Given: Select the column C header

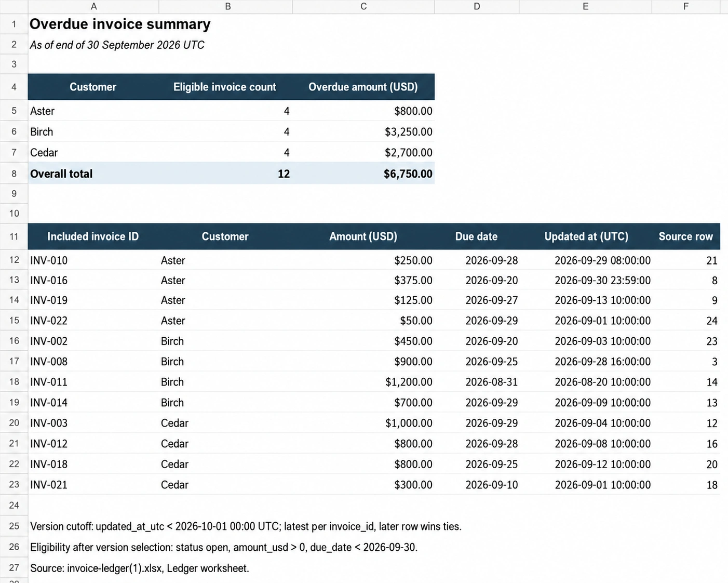Looking at the screenshot, I should pos(363,6).
